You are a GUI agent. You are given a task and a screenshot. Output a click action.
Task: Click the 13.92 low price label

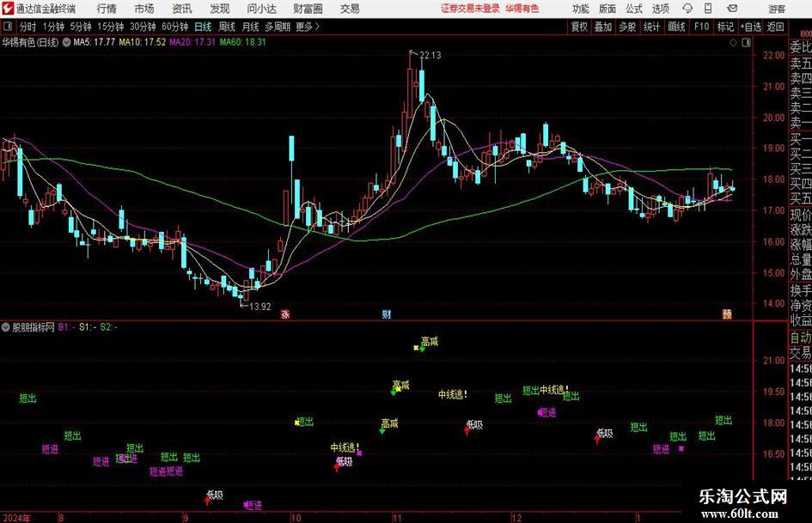point(260,307)
